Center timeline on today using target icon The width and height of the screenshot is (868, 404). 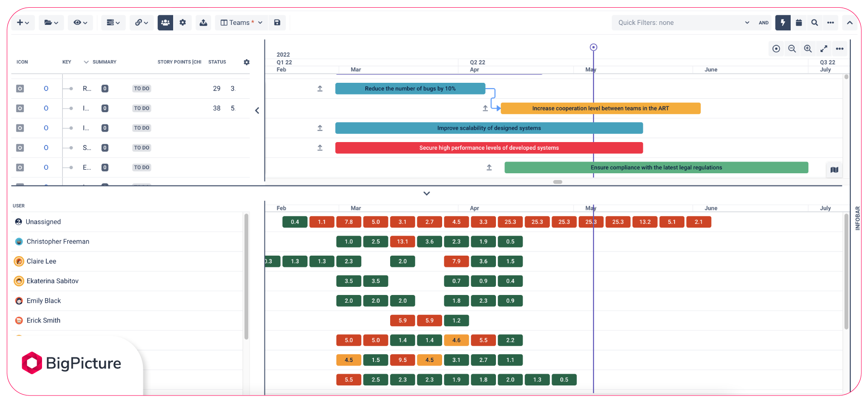click(x=776, y=49)
